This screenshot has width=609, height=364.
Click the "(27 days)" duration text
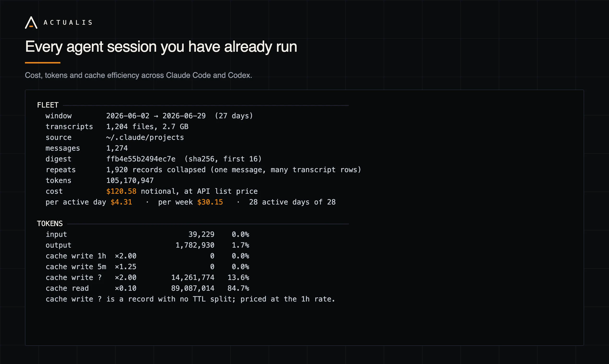tap(234, 116)
